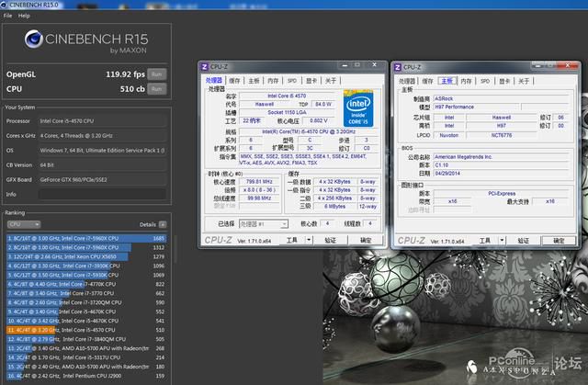Viewport: 588px width, 385px height.
Task: Expand 工具 dropdown arrow in right CPU-Z
Action: pos(502,241)
